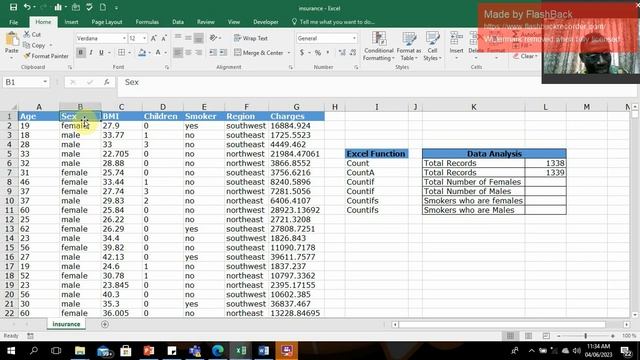
Task: Click the vertical scrollbar down arrow
Action: coord(635,315)
